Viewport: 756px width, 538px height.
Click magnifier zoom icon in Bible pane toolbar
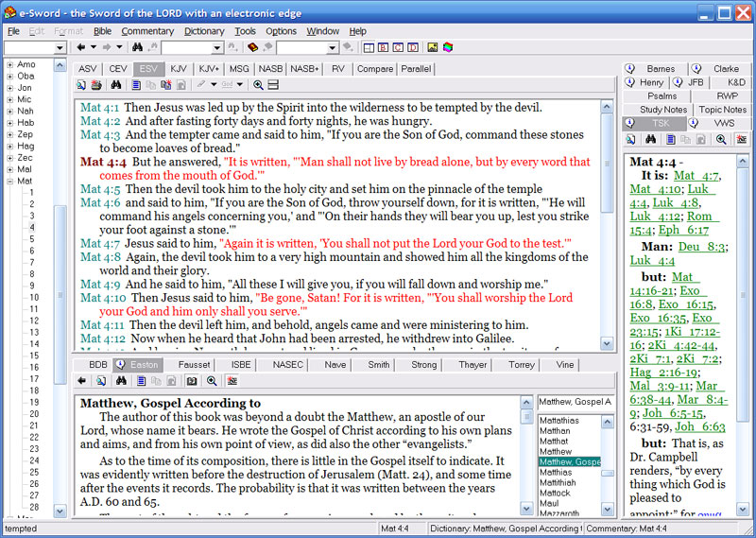pos(258,85)
